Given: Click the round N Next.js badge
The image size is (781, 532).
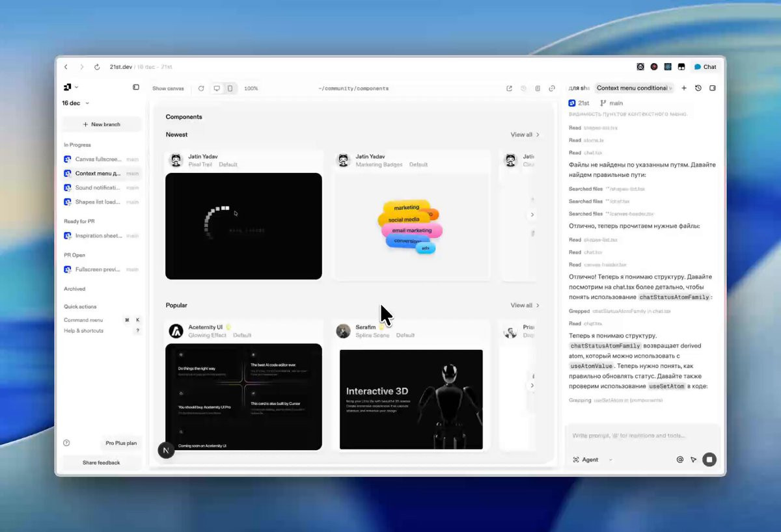Looking at the screenshot, I should (x=166, y=449).
